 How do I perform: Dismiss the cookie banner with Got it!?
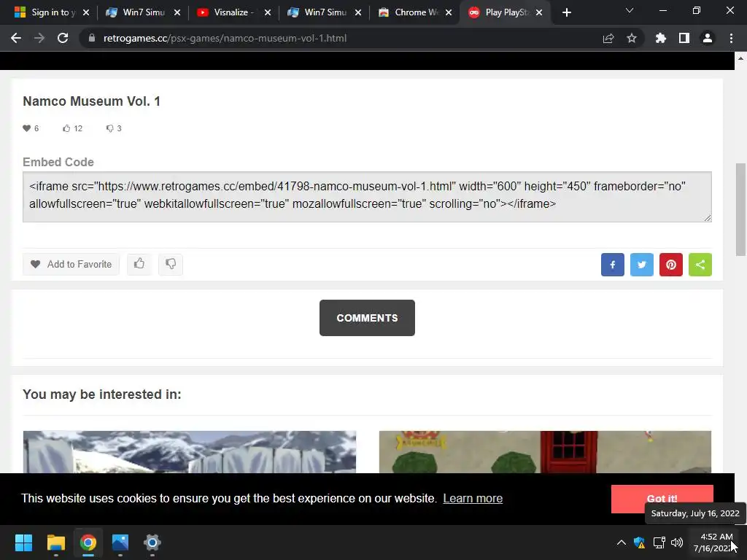(662, 499)
